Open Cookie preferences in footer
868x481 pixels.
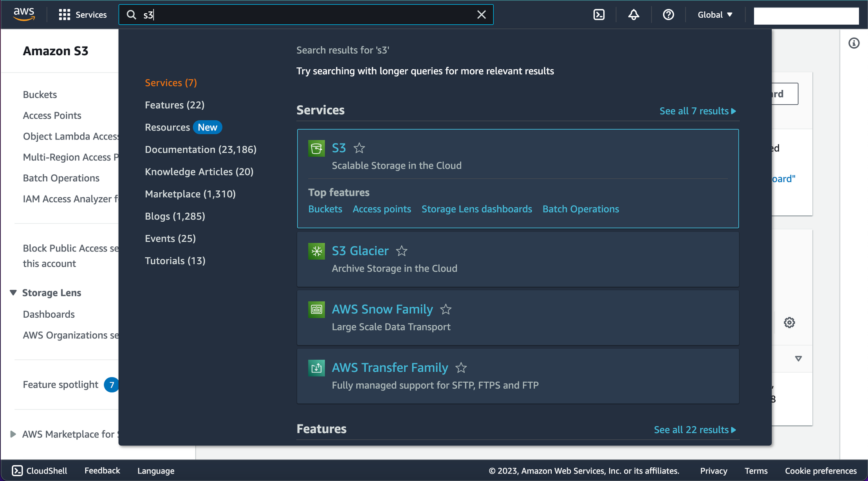821,471
